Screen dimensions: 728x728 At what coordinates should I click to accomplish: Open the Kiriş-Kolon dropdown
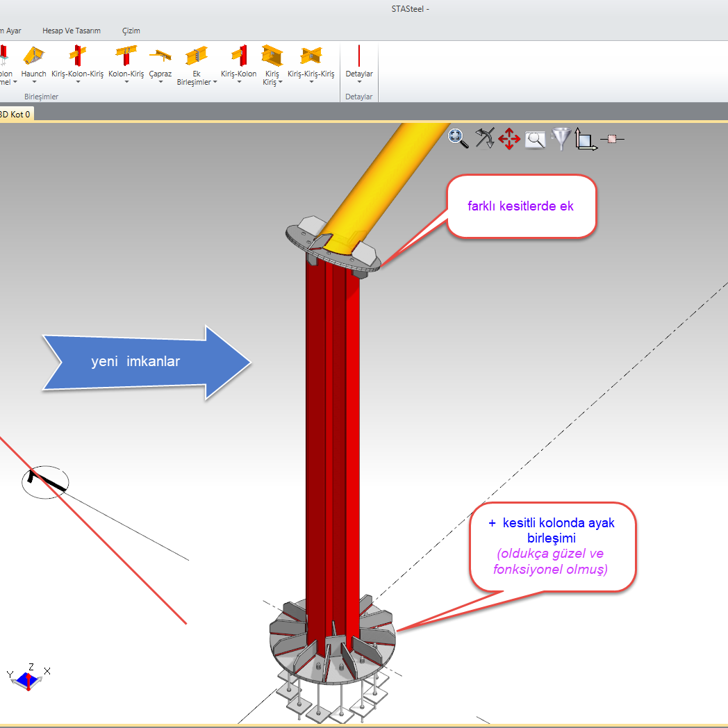click(x=238, y=82)
